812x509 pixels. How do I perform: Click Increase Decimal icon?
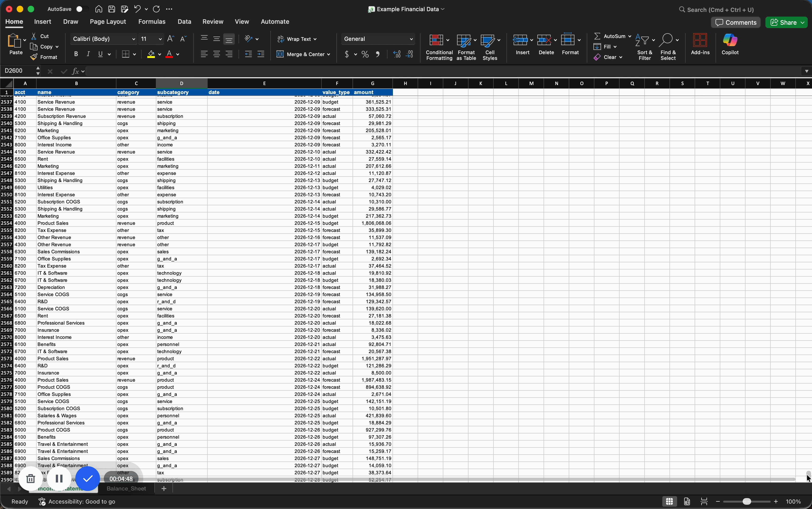coord(397,54)
